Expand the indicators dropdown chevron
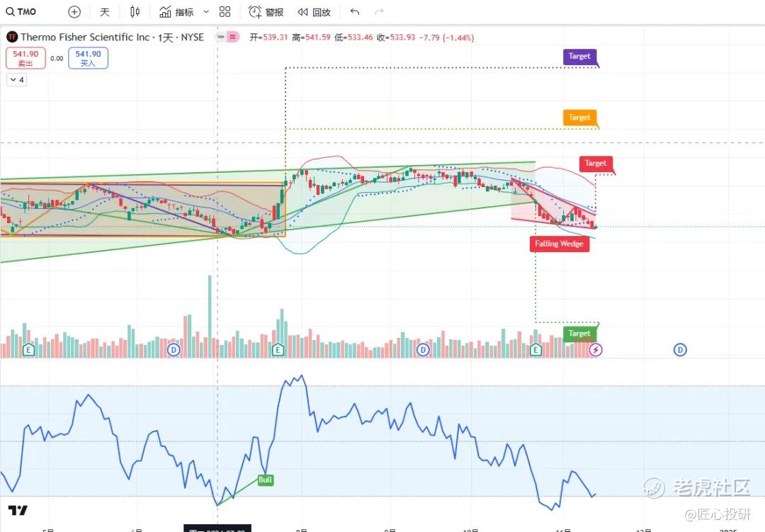This screenshot has height=532, width=765. click(206, 12)
